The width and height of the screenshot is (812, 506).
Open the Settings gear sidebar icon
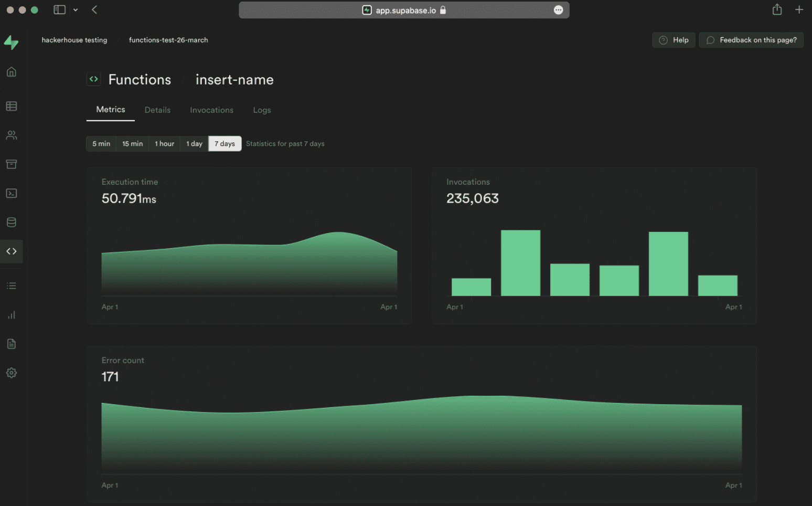point(12,373)
